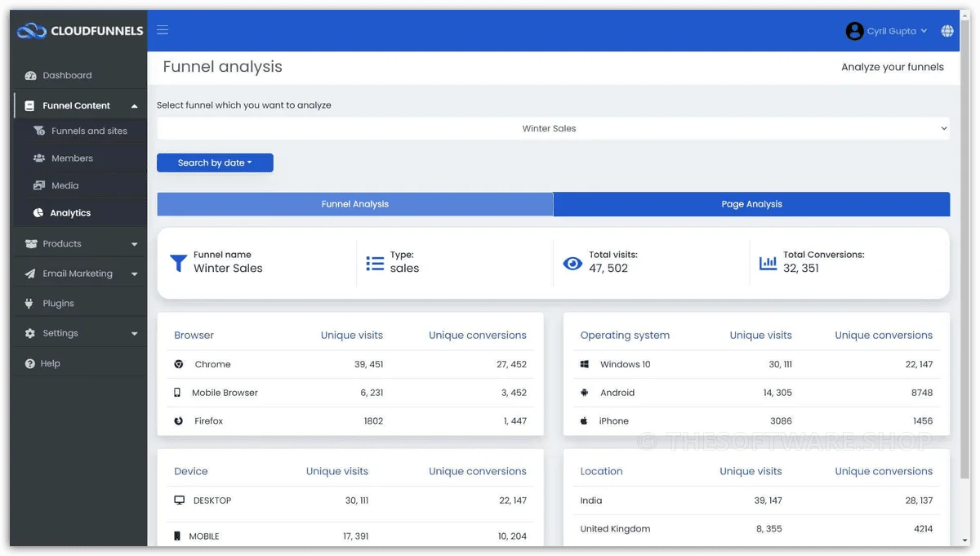Click the eye icon beside Total visits
Viewport: 980px width, 556px height.
click(x=572, y=264)
